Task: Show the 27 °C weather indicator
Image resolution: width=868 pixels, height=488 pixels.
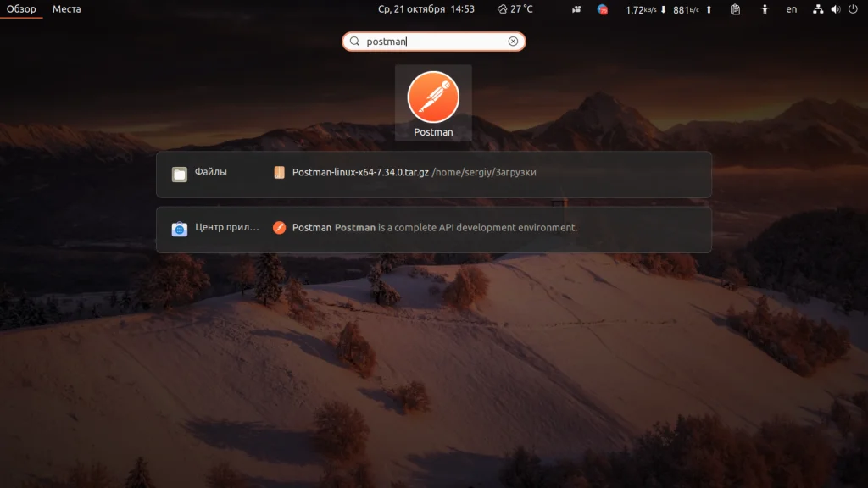Action: [x=515, y=8]
